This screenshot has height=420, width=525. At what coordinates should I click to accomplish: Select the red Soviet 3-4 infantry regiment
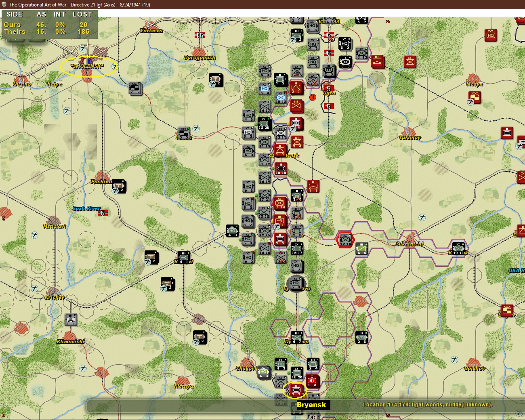[297, 142]
